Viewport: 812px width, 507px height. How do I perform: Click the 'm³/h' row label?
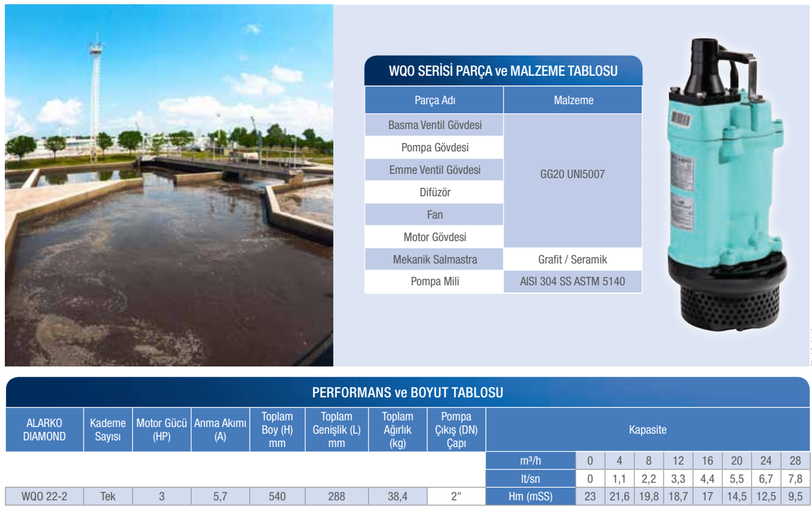pyautogui.click(x=530, y=461)
